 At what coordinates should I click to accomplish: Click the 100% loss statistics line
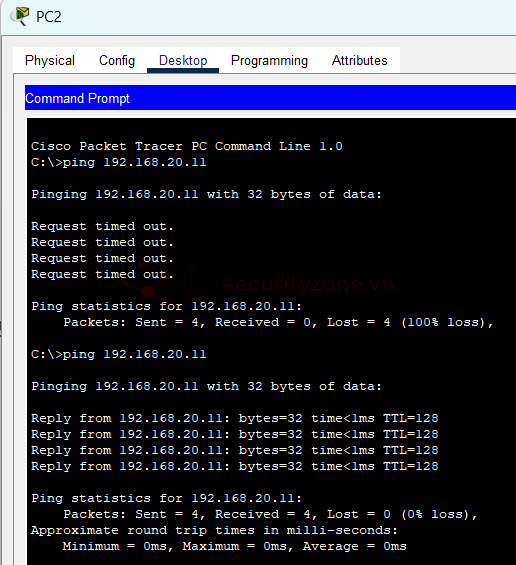pos(278,322)
